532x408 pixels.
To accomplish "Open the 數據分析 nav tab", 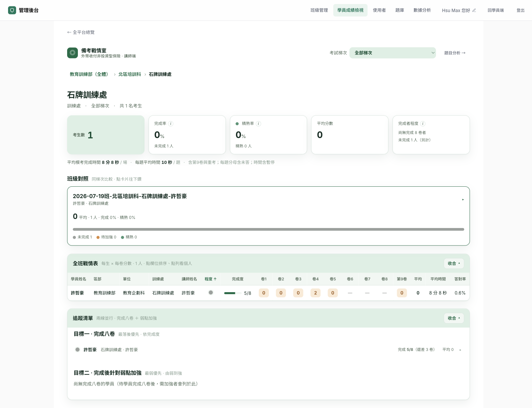I will coord(422,10).
